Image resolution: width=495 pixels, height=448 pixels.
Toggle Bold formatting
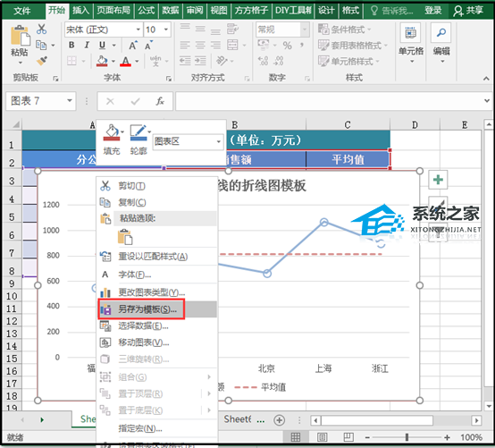(x=71, y=46)
